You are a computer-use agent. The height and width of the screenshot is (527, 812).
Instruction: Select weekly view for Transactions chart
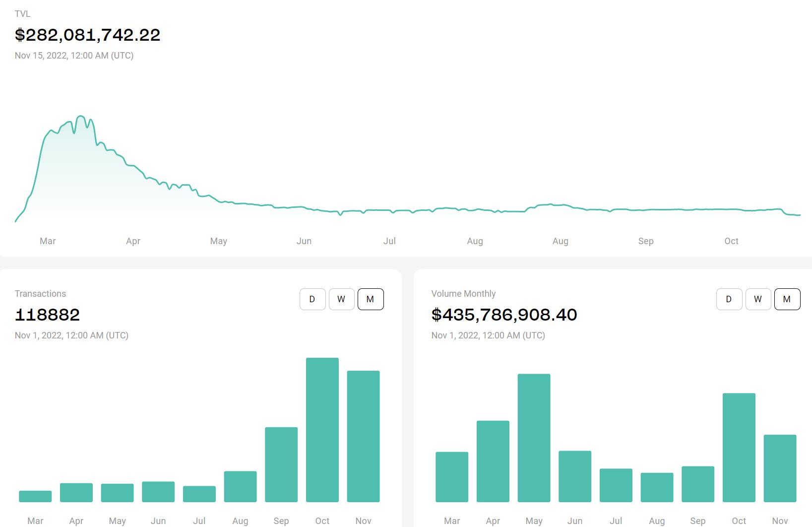pos(341,299)
